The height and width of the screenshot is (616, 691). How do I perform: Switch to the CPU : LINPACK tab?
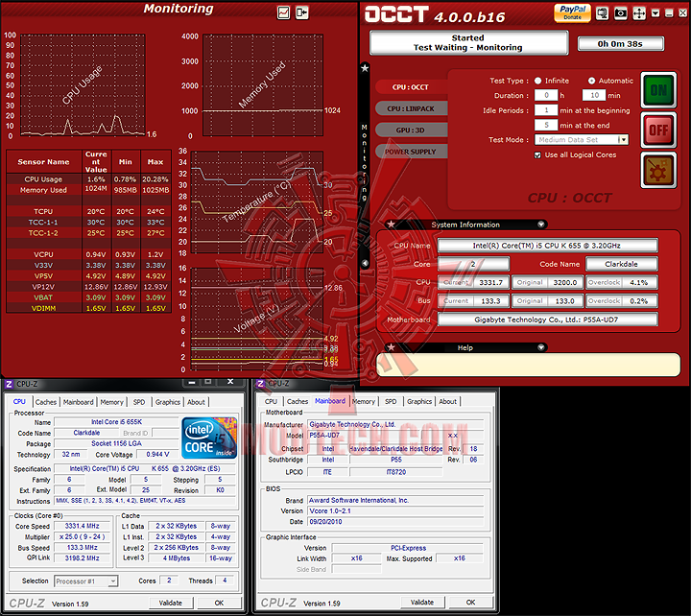point(411,108)
